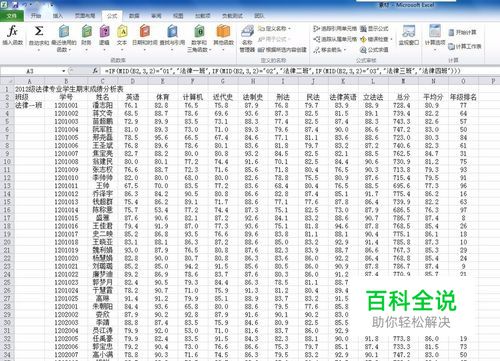Expand the Remove Arrows dropdown arrow
The image size is (500, 361).
(345, 50)
